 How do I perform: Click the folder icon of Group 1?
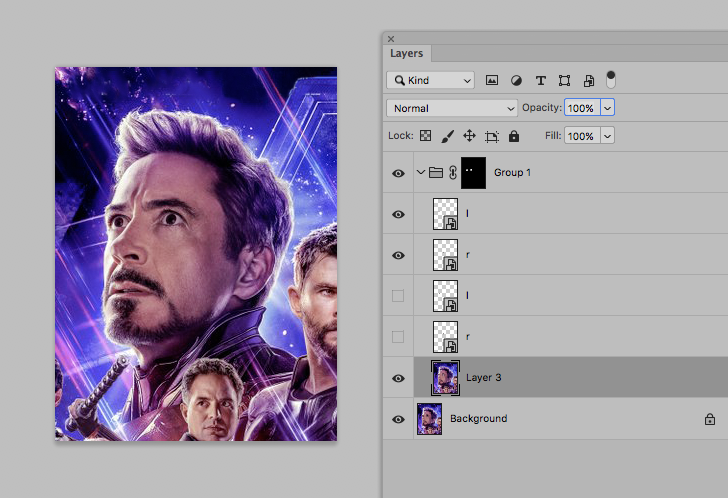tap(436, 173)
